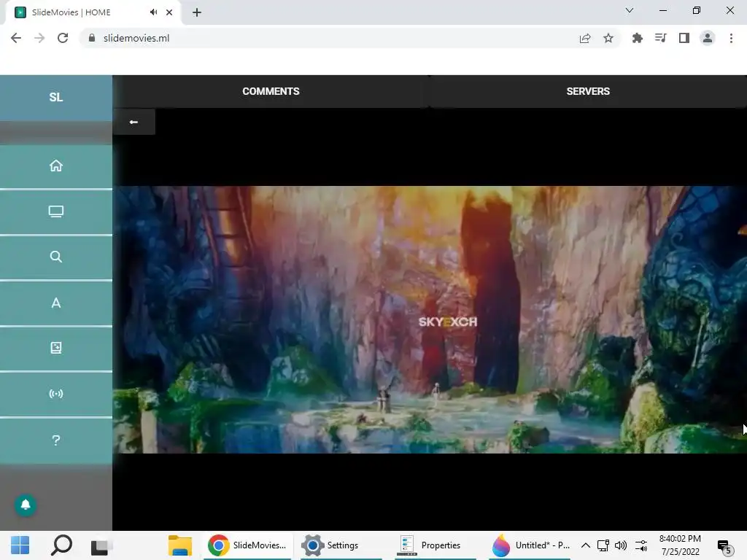Switch to Untitled Paint 3D taskbar window
Screen dimensions: 747x560
[530, 545]
